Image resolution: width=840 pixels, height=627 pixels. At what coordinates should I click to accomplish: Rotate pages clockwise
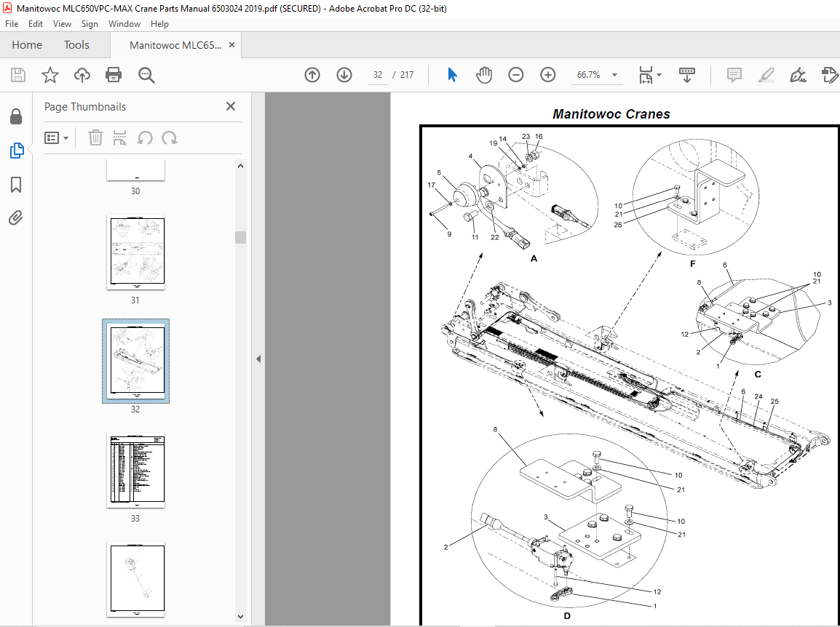click(170, 138)
